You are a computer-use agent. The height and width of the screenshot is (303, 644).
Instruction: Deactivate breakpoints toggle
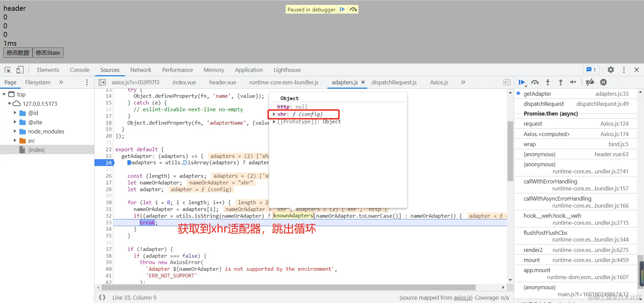(590, 82)
